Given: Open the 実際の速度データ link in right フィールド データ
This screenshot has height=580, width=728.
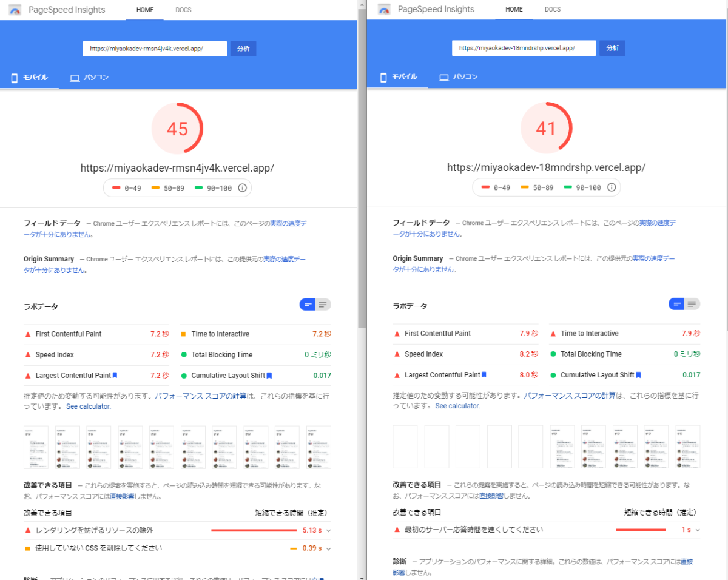Looking at the screenshot, I should (658, 223).
